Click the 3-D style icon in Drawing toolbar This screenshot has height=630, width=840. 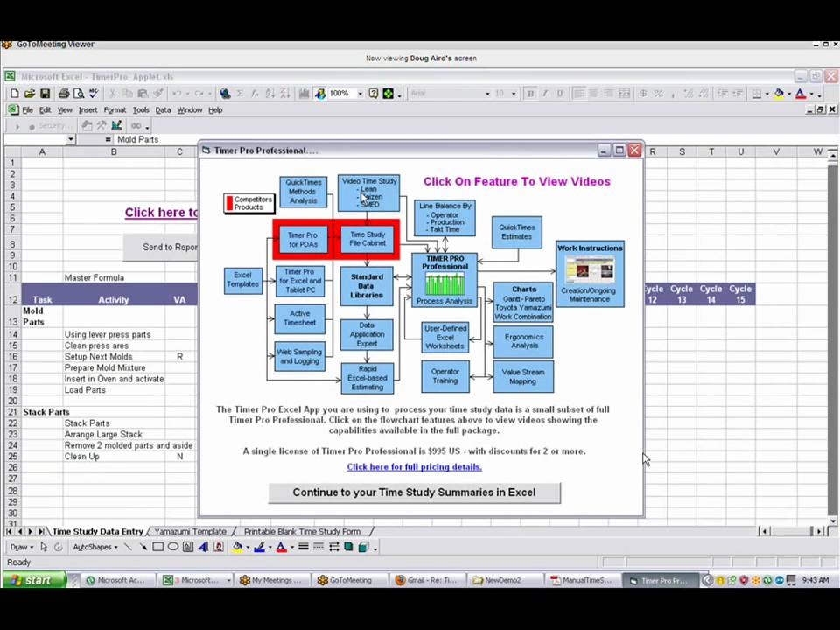tap(363, 547)
